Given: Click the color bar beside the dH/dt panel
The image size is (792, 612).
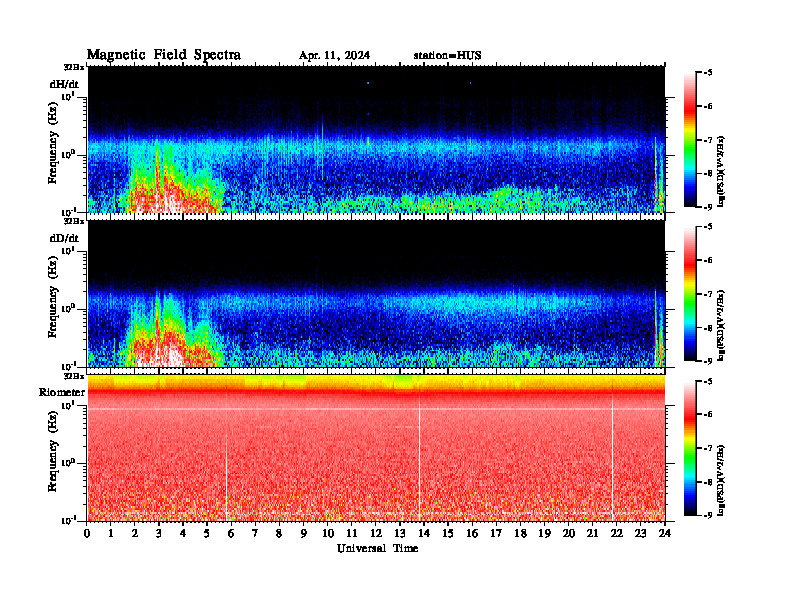Looking at the screenshot, I should (x=689, y=139).
